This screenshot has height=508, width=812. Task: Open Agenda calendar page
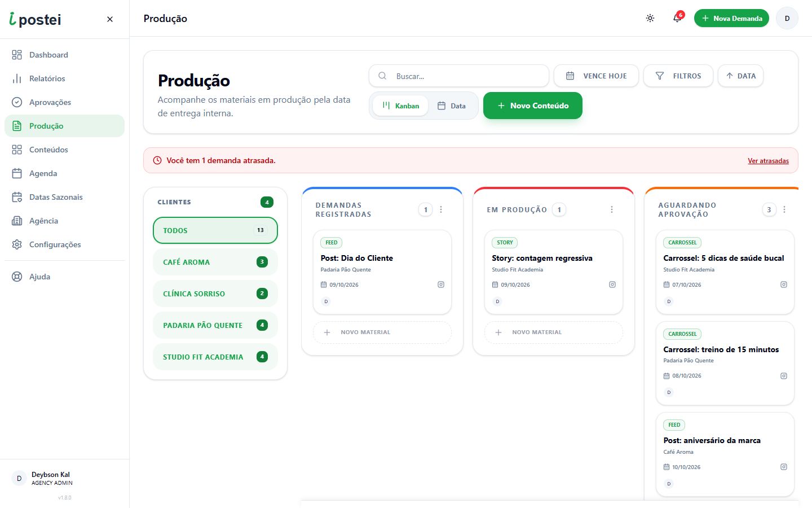pos(64,173)
